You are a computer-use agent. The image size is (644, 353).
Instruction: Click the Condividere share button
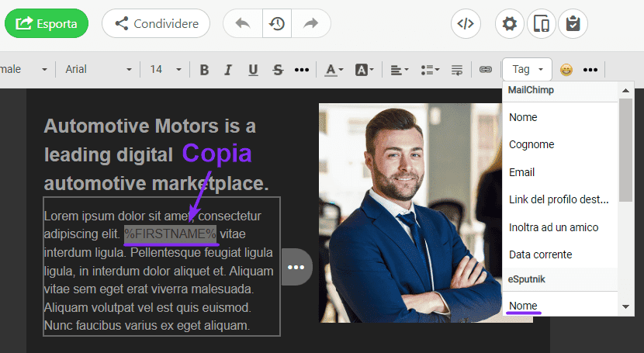[x=156, y=23]
